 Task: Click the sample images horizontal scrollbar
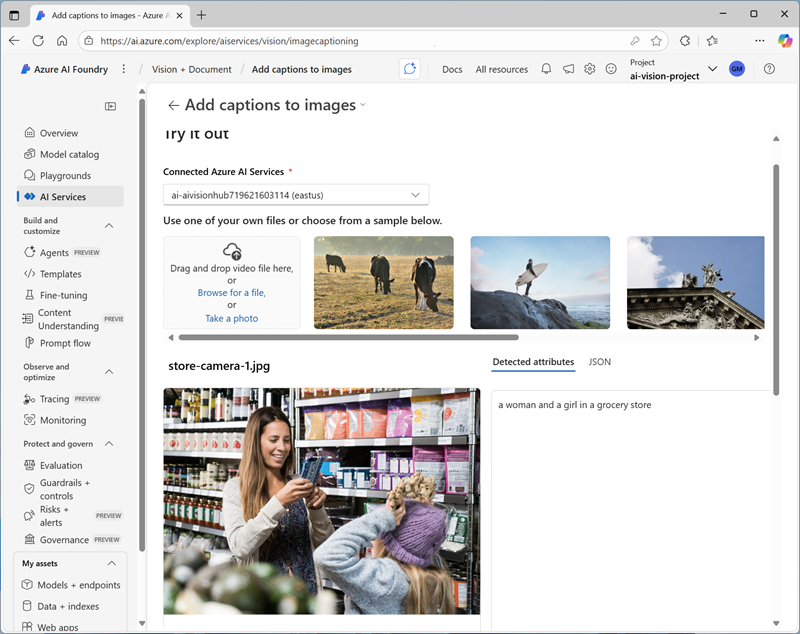tap(348, 338)
